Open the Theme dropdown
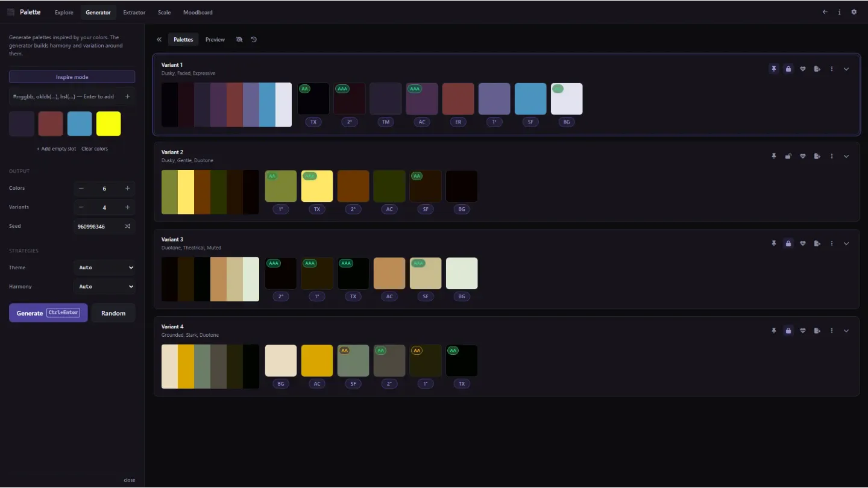This screenshot has height=488, width=868. click(105, 267)
